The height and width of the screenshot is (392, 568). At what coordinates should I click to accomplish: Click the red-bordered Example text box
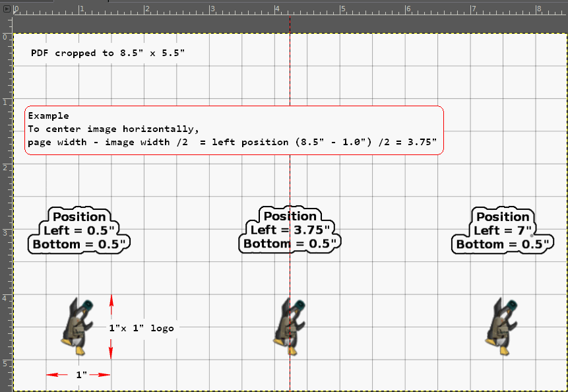pos(234,131)
